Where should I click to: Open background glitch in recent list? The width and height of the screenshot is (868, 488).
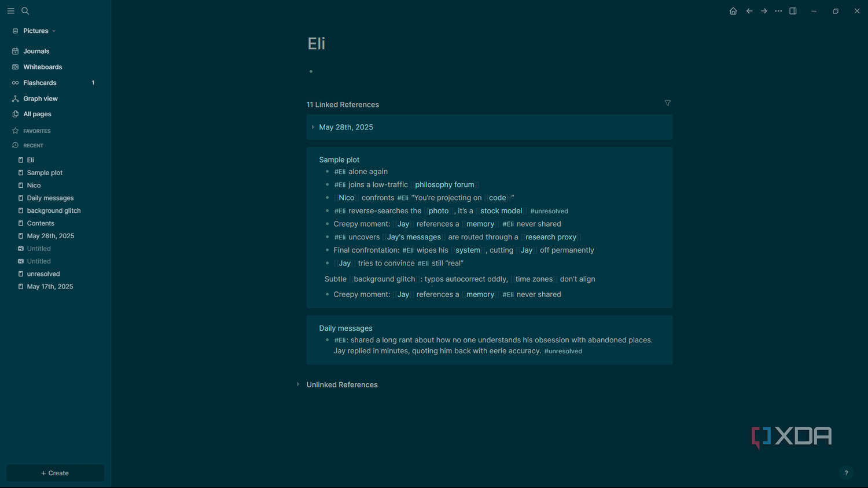[54, 210]
